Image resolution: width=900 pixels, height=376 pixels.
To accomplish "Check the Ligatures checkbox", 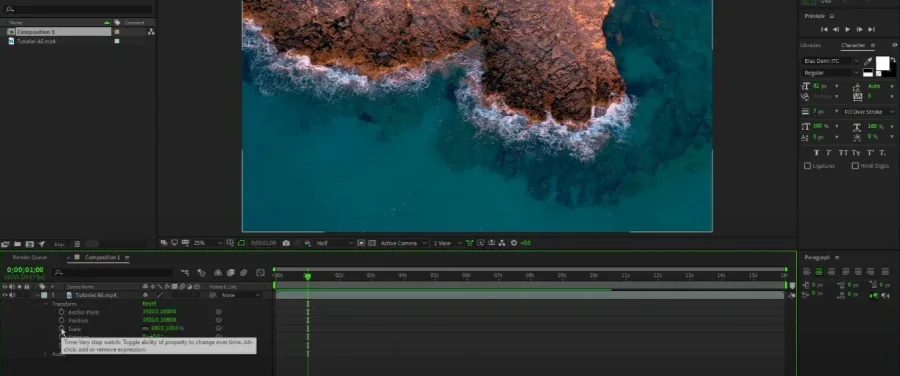I will (x=808, y=165).
